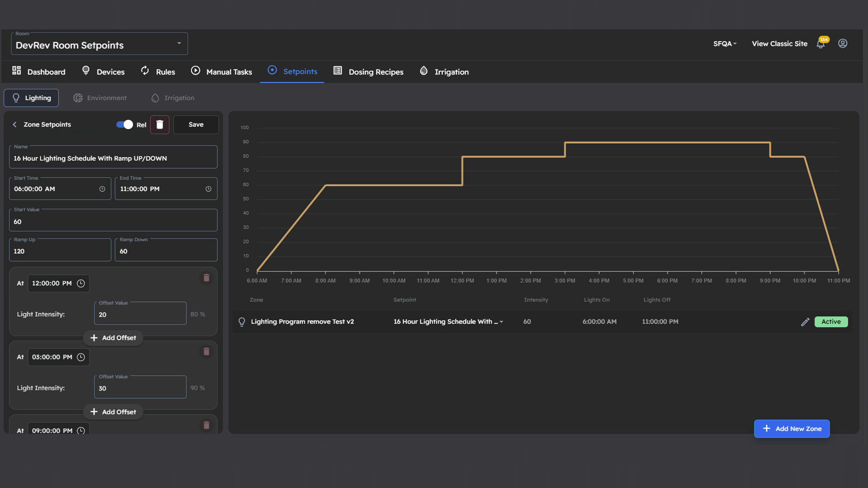Viewport: 868px width, 488px height.
Task: Toggle the Active status badge
Action: (x=831, y=322)
